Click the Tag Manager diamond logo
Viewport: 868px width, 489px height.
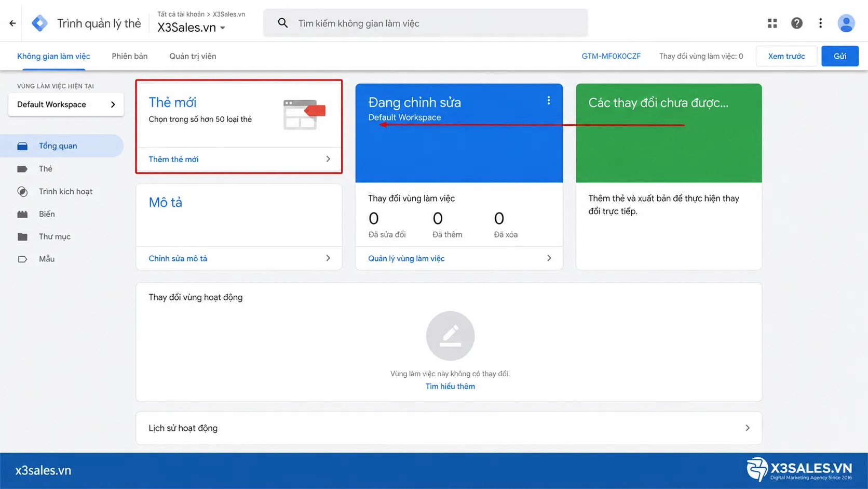[x=39, y=23]
